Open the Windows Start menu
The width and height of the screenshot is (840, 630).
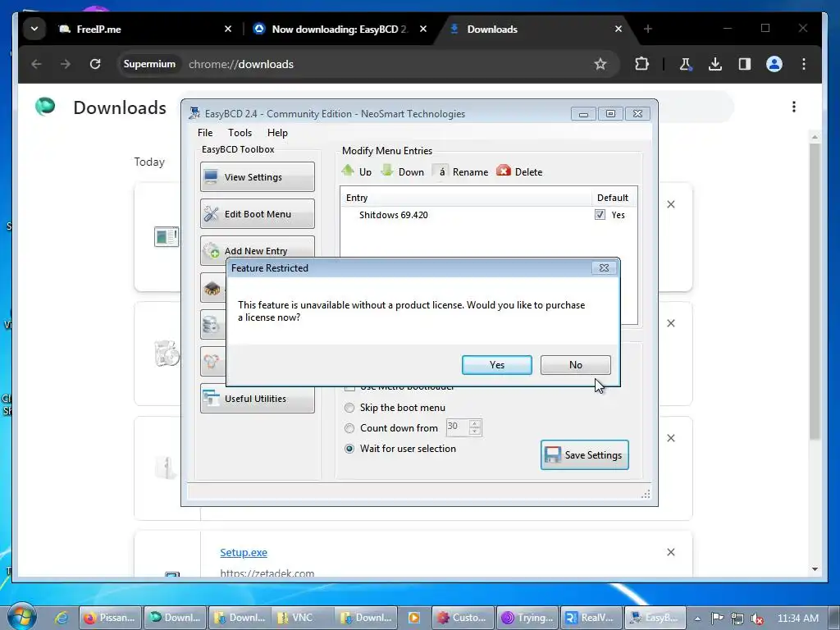[x=21, y=617]
